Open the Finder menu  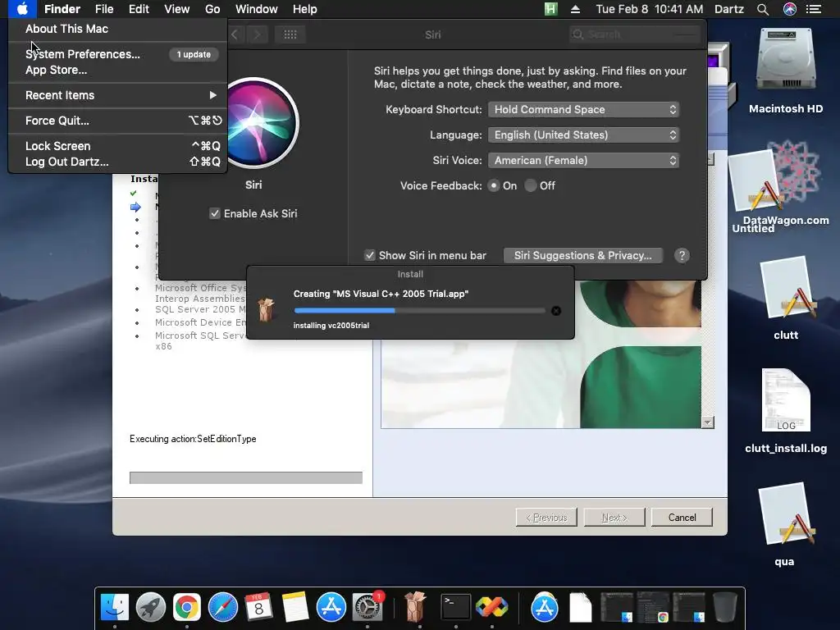(x=62, y=9)
